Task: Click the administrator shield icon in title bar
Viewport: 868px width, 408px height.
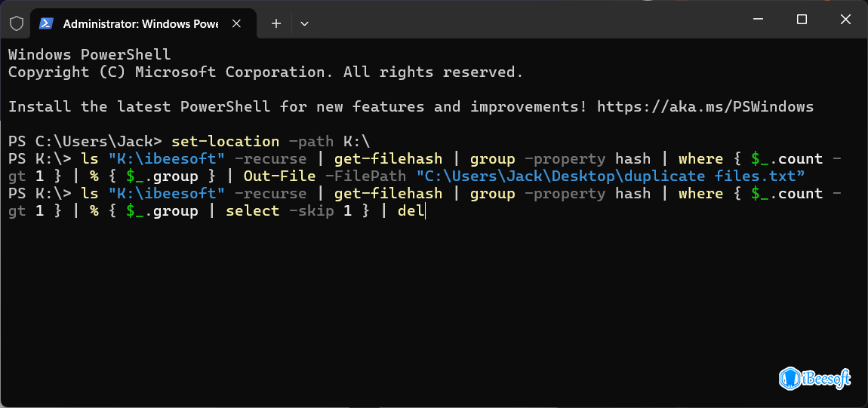Action: [x=17, y=23]
